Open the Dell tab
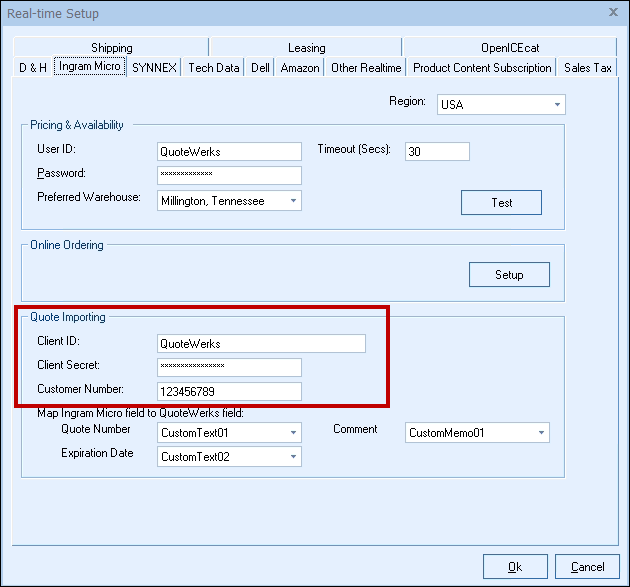The height and width of the screenshot is (587, 630). pos(260,67)
